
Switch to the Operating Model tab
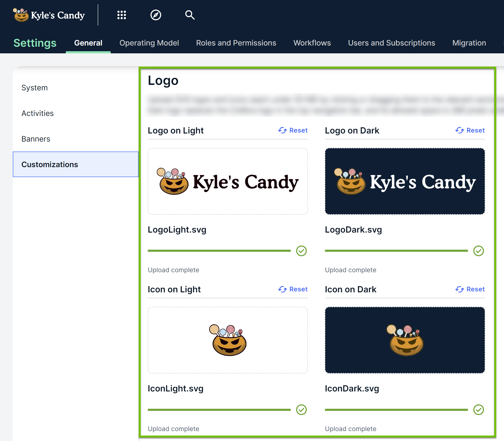[149, 43]
